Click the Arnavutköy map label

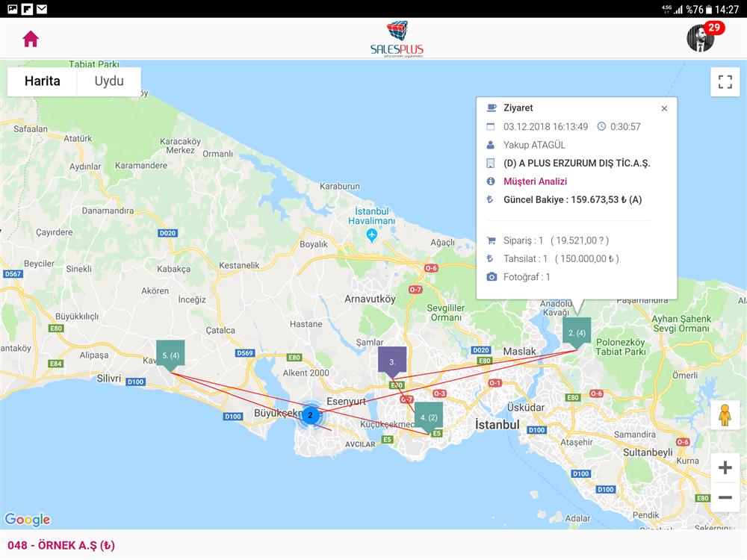pos(371,299)
